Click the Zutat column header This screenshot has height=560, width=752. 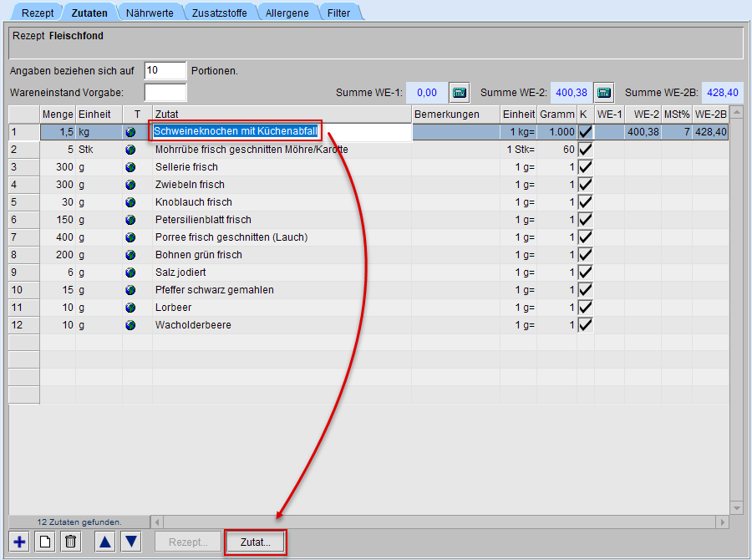click(281, 114)
